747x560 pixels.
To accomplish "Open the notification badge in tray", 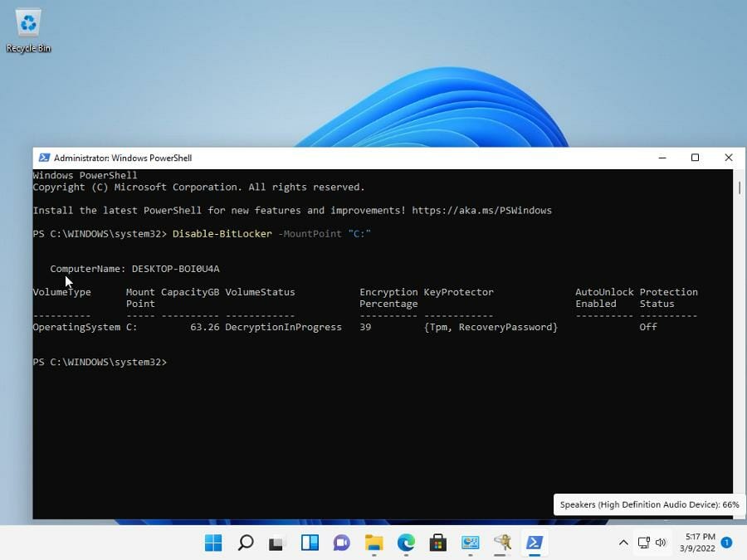I will pyautogui.click(x=726, y=543).
